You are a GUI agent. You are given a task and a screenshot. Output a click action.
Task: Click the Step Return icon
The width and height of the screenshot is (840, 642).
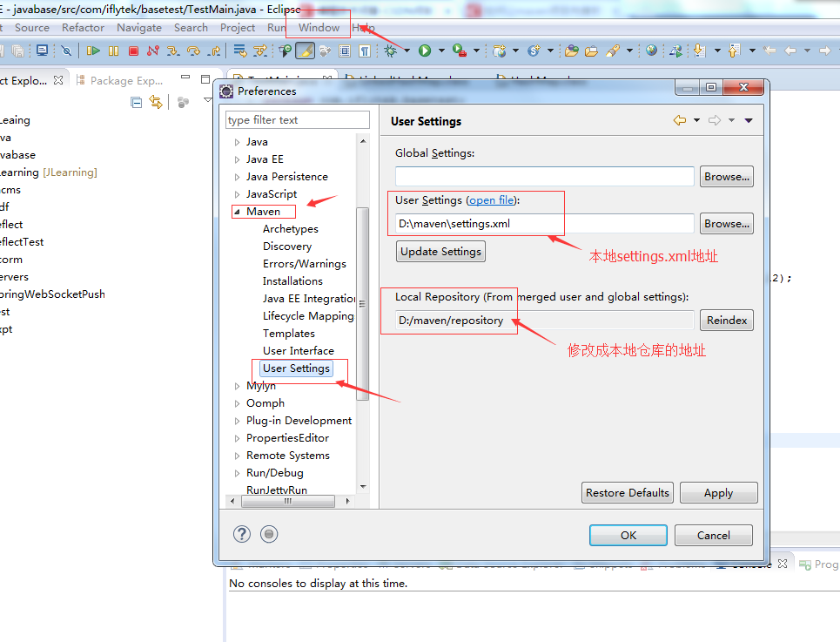click(x=214, y=51)
